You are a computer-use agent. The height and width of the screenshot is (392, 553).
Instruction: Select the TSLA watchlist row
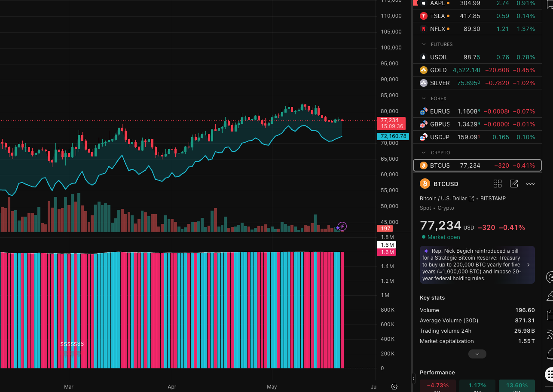tap(477, 16)
